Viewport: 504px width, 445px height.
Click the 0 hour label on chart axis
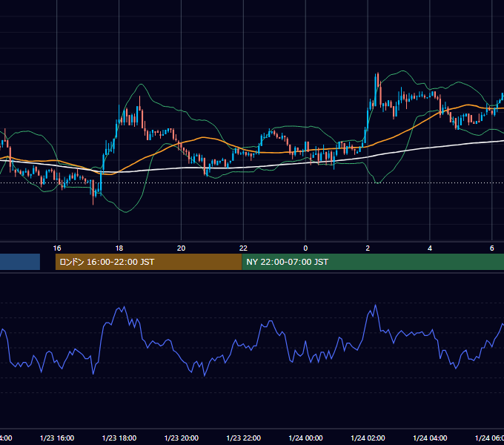pos(305,248)
